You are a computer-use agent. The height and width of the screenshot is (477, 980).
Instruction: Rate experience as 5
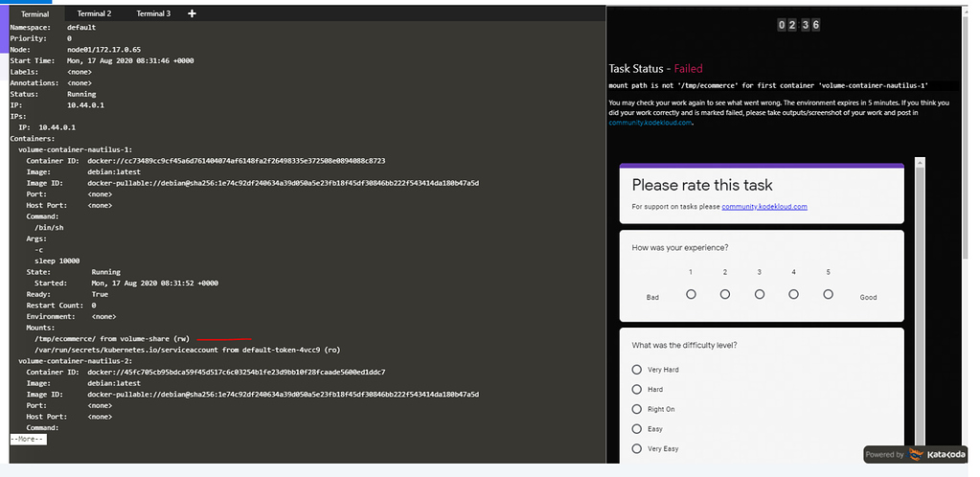[x=828, y=294]
